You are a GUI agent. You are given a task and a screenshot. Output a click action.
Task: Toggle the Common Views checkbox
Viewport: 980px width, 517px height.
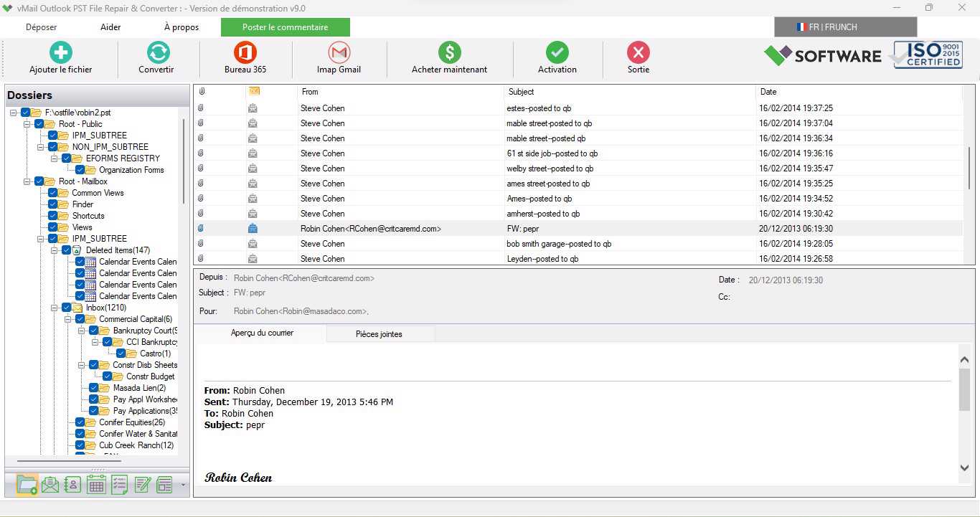pyautogui.click(x=53, y=193)
